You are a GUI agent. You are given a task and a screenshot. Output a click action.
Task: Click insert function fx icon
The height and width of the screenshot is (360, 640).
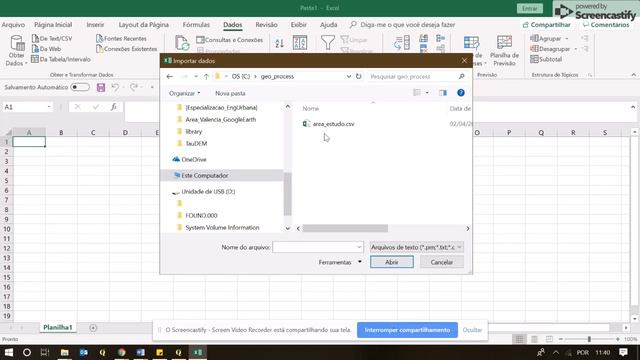(x=113, y=107)
